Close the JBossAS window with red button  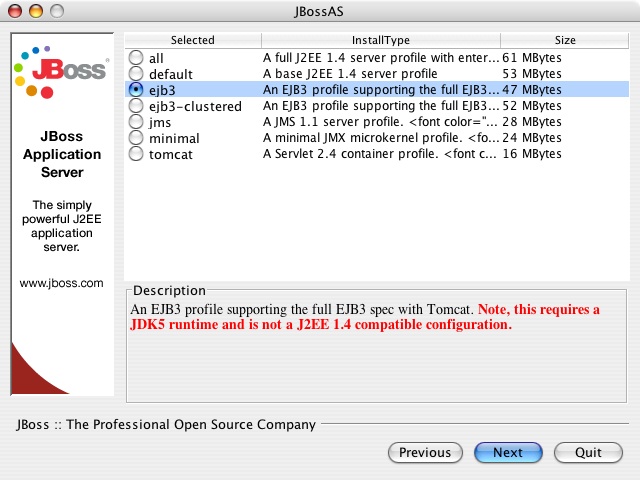pos(16,11)
